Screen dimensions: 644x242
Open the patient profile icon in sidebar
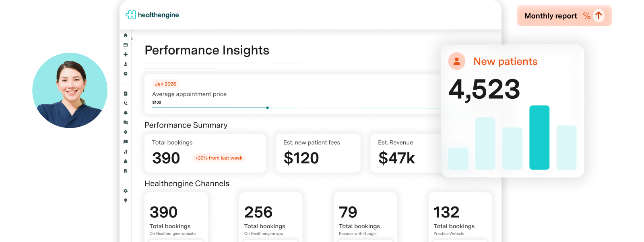pyautogui.click(x=126, y=64)
